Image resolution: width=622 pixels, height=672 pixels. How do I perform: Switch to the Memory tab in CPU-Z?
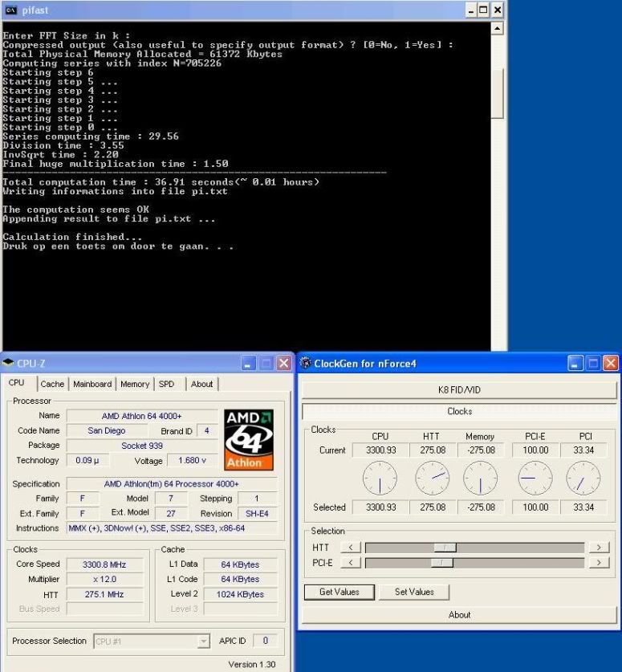[135, 384]
